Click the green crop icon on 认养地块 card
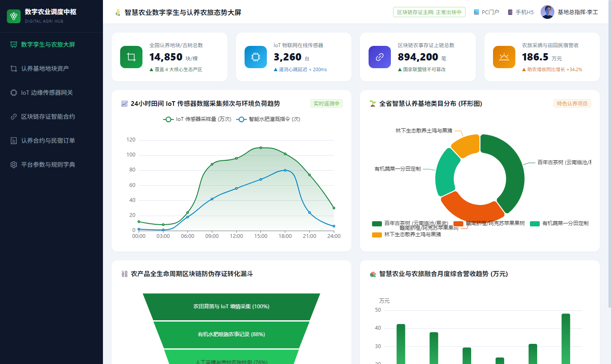The height and width of the screenshot is (364, 611). pos(131,57)
